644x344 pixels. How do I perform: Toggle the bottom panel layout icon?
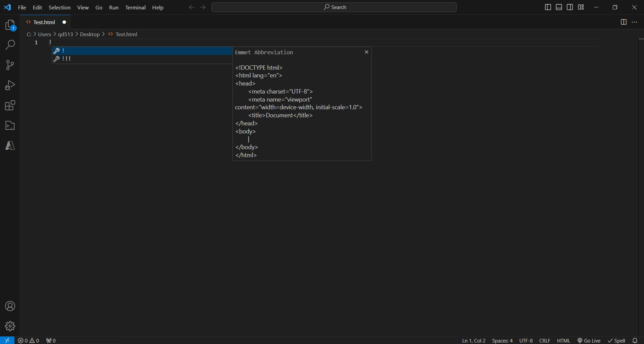[x=559, y=7]
